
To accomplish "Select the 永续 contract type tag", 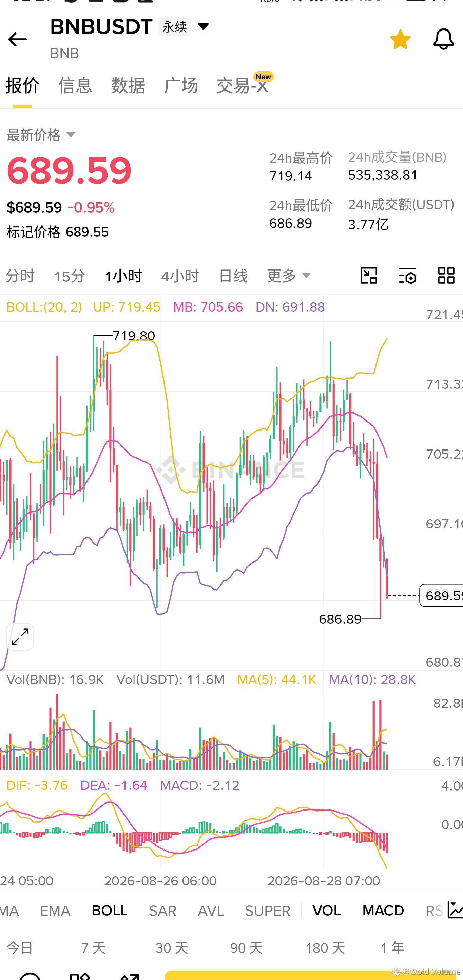I will click(174, 27).
